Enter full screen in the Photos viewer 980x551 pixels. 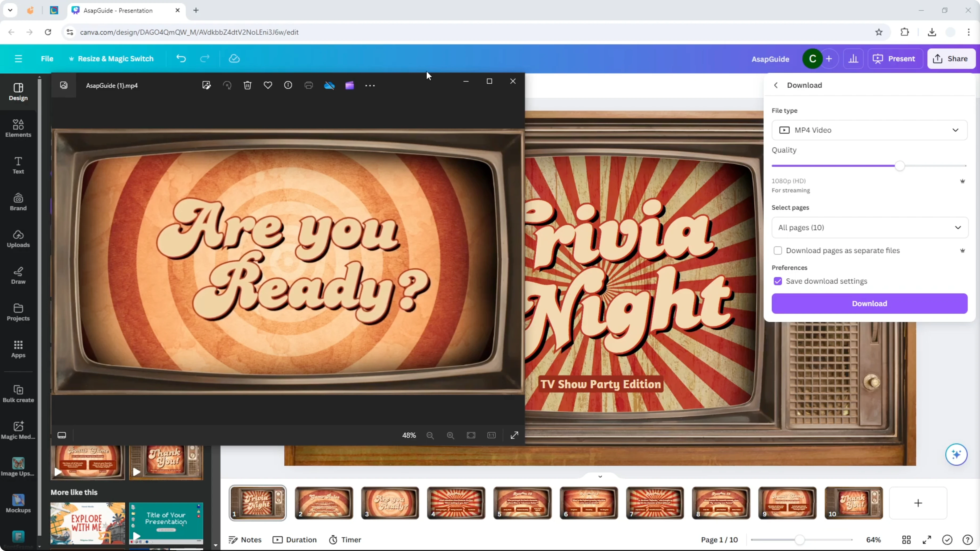point(514,435)
